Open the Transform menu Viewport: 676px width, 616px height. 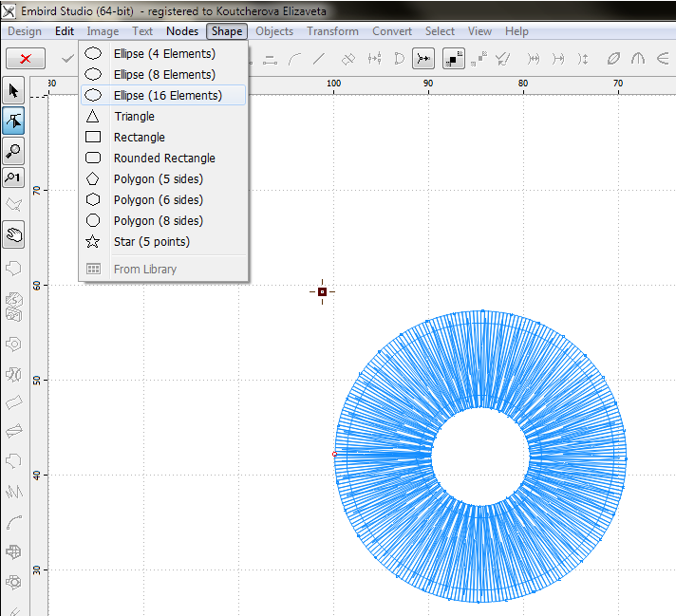click(x=332, y=31)
